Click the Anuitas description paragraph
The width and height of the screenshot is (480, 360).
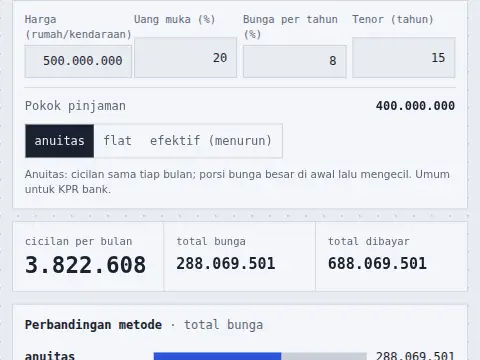tap(237, 182)
